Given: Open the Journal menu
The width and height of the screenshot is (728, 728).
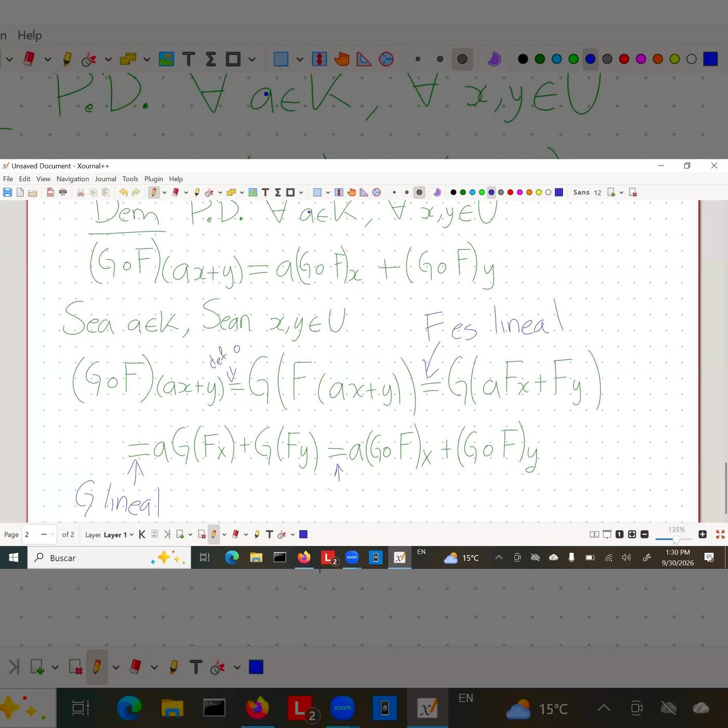Looking at the screenshot, I should coord(106,179).
